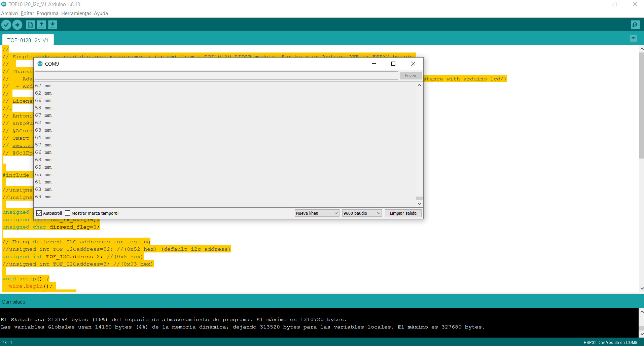644x346 pixels.
Task: Click the Save sketch down-arrow icon
Action: (x=52, y=25)
